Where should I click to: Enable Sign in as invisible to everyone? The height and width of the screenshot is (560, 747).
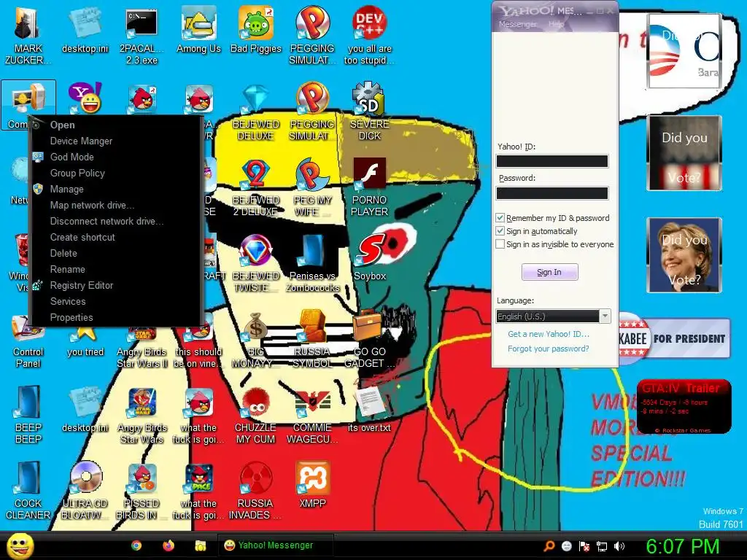tap(500, 244)
